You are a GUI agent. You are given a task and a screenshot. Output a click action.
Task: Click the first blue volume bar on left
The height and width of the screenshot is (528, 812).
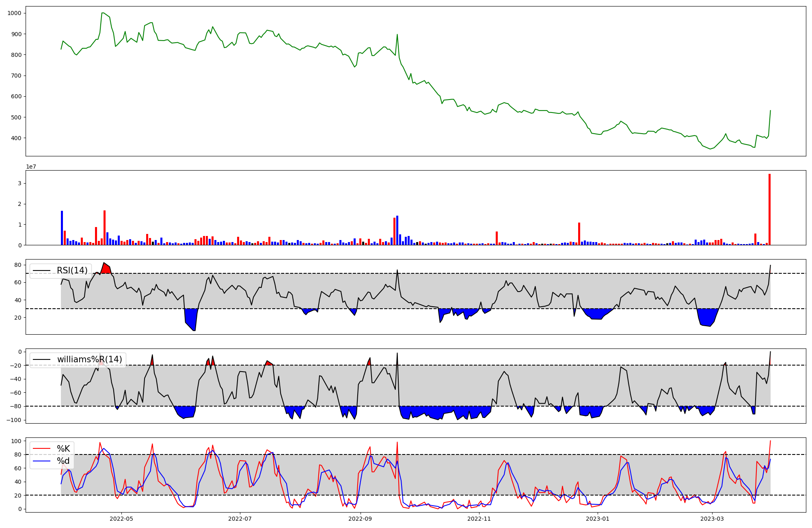(62, 228)
